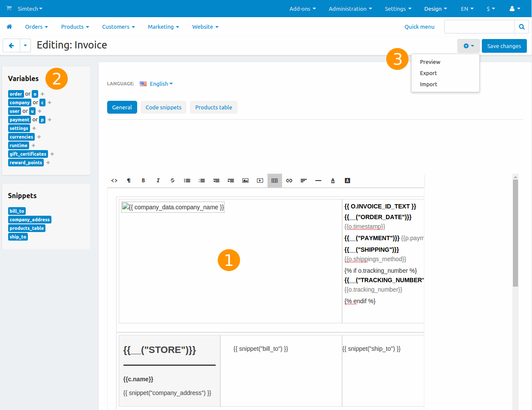Open the user account dropdown
The width and height of the screenshot is (532, 410).
(x=515, y=9)
